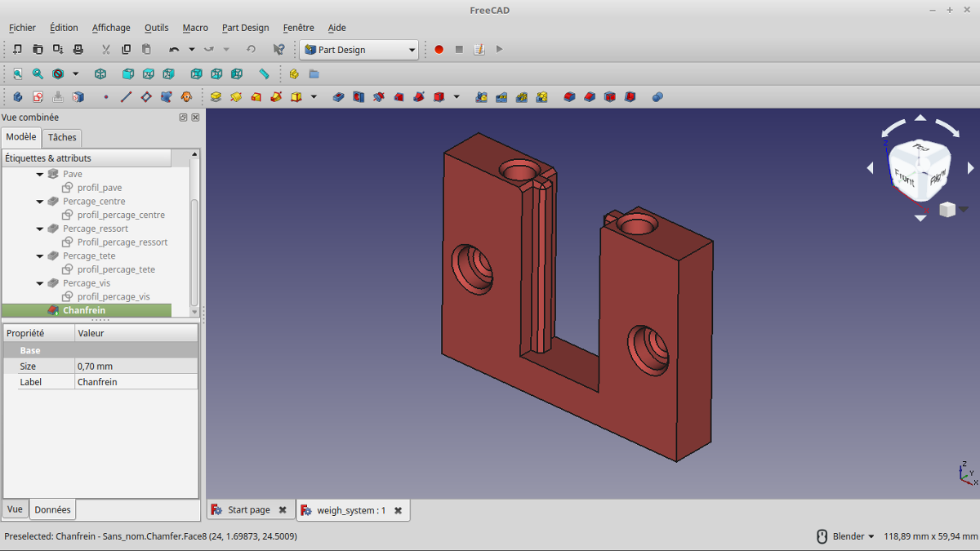Activate the What's This help pointer
980x551 pixels.
coord(279,49)
